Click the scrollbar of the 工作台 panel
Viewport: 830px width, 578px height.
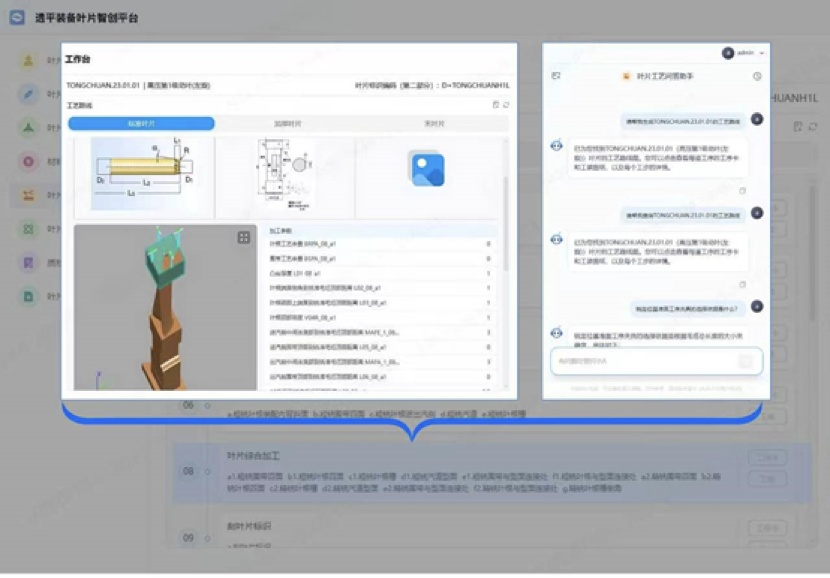(x=505, y=220)
